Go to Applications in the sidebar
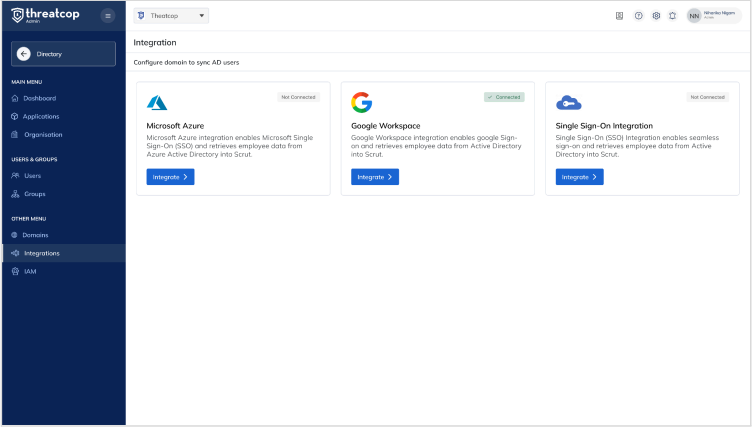754x429 pixels. 41,116
